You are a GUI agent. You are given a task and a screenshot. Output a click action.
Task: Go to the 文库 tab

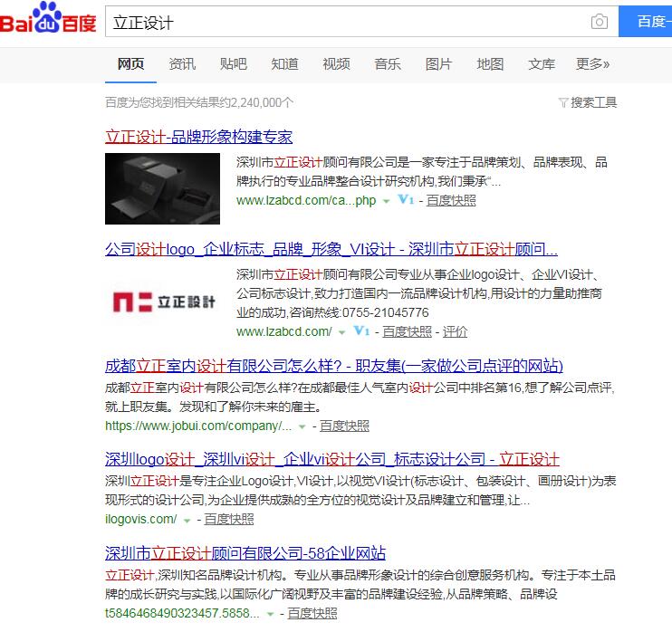(542, 63)
